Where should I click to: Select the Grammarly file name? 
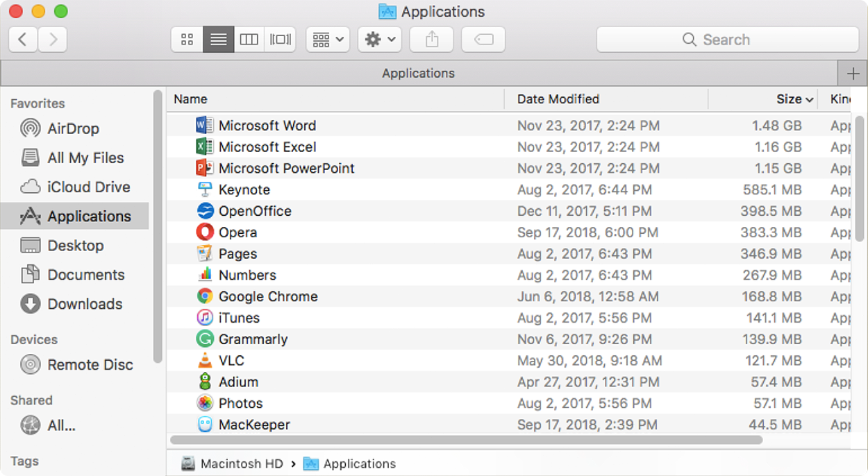[x=253, y=339]
